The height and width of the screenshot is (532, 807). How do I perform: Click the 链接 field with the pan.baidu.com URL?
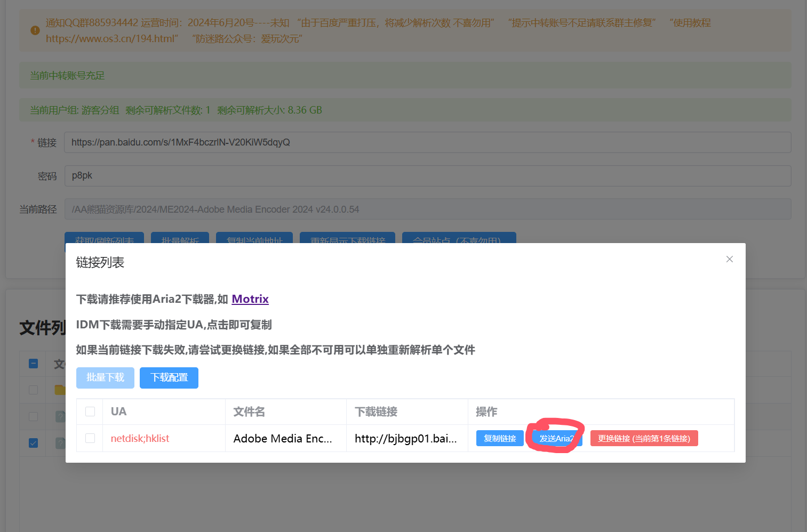[x=427, y=142]
